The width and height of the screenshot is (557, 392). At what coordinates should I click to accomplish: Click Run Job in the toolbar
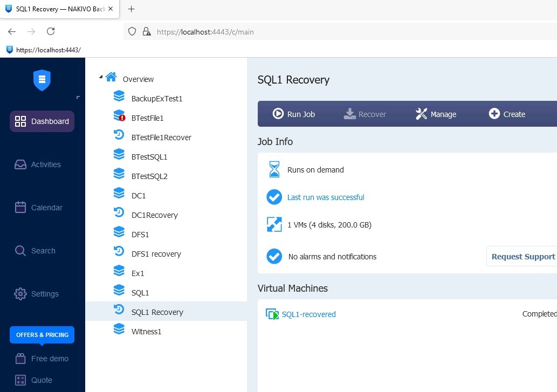click(293, 114)
